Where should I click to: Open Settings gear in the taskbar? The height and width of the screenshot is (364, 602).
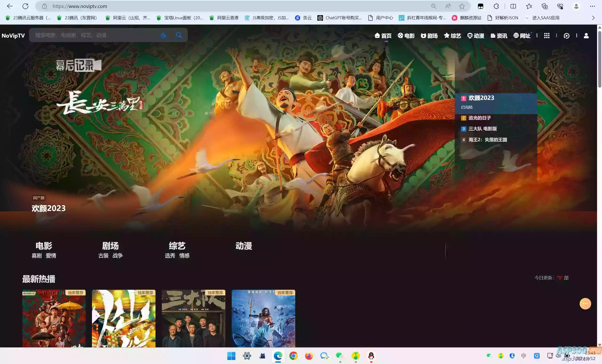[x=247, y=356]
